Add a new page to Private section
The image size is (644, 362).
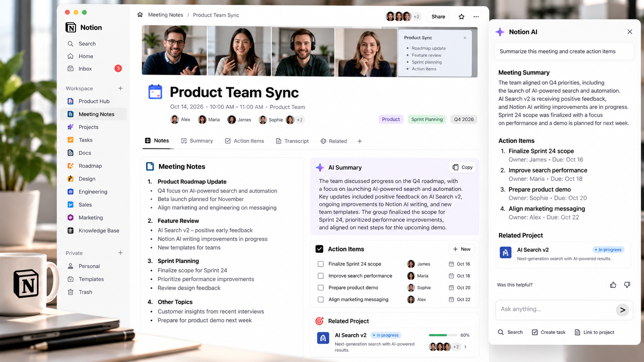point(121,253)
